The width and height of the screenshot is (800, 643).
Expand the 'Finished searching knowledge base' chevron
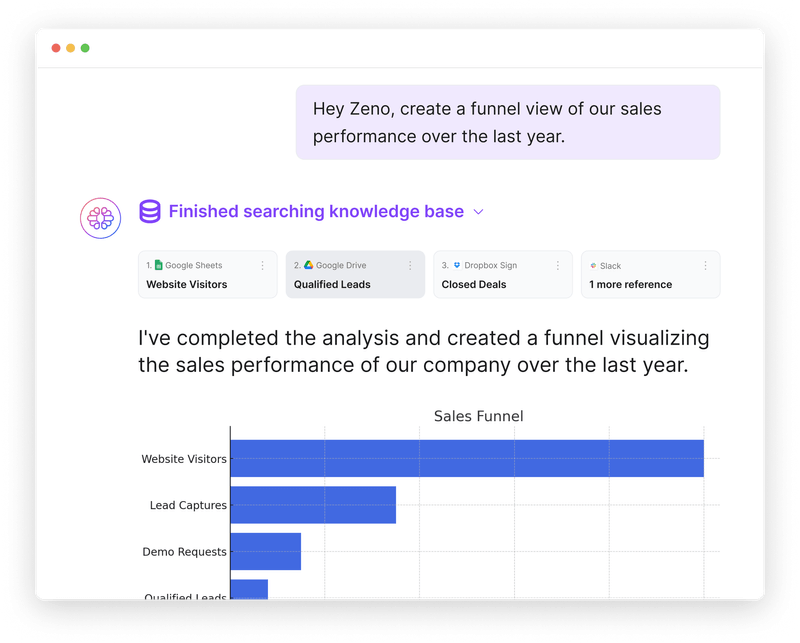point(479,212)
